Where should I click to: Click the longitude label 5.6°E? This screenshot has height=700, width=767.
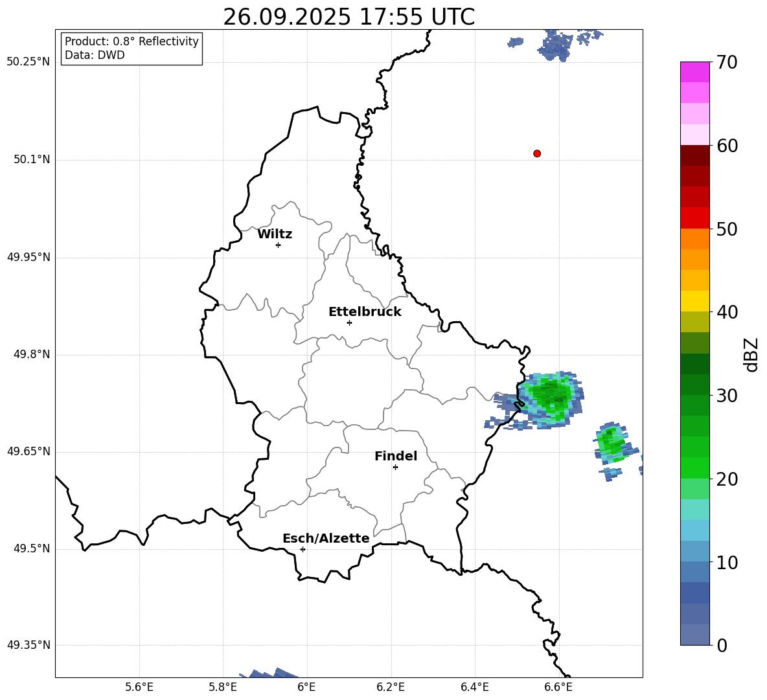(x=139, y=687)
